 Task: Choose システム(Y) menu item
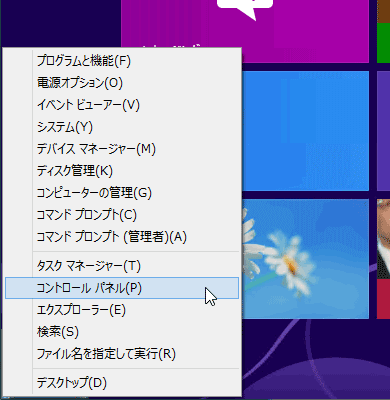pos(122,127)
